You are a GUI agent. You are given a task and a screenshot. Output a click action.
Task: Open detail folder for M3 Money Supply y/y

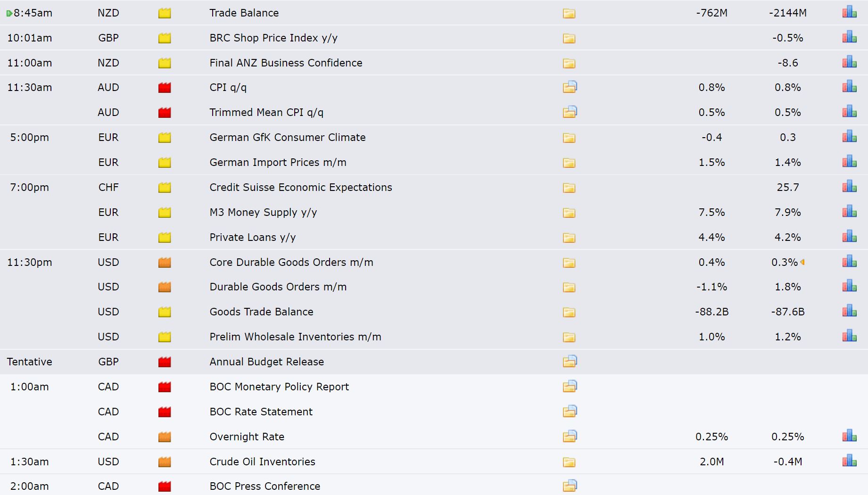point(569,213)
